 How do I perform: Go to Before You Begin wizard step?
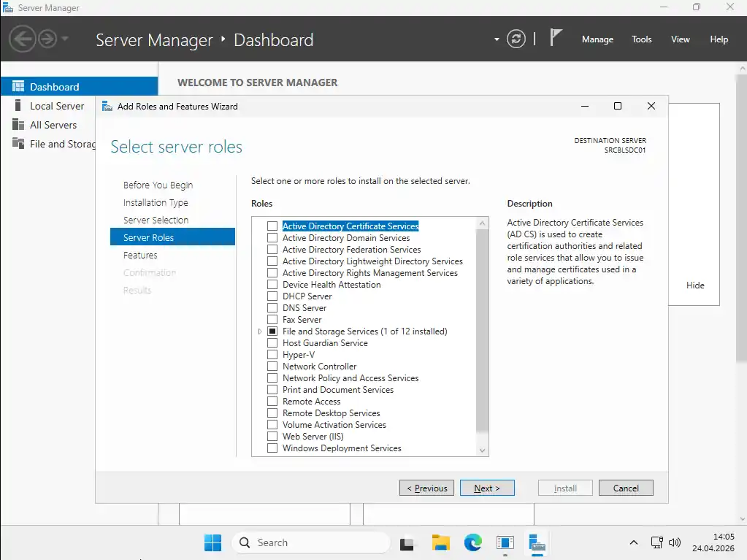click(158, 185)
